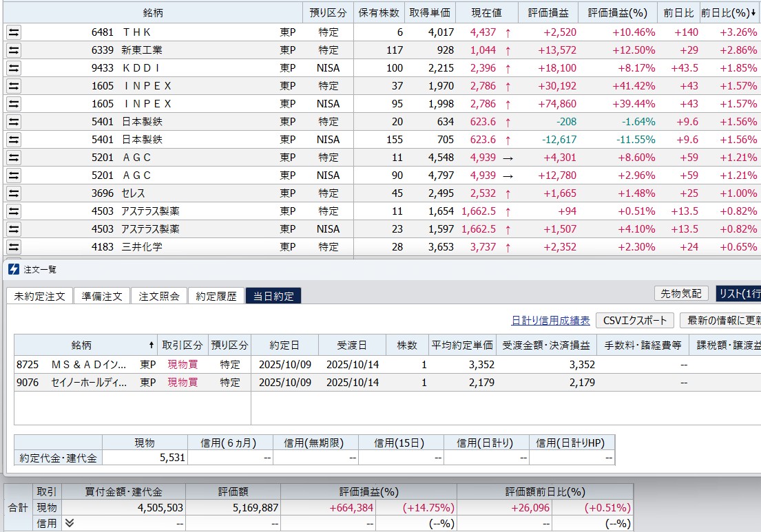Switch to 未約定注文 tab
Viewport: 761px width, 532px height.
click(x=39, y=297)
